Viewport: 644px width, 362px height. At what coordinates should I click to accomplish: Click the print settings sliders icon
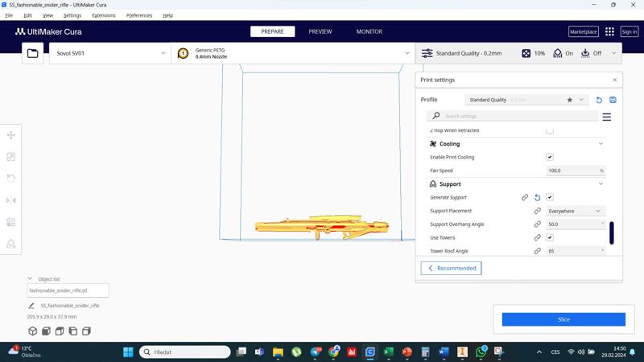tap(427, 53)
